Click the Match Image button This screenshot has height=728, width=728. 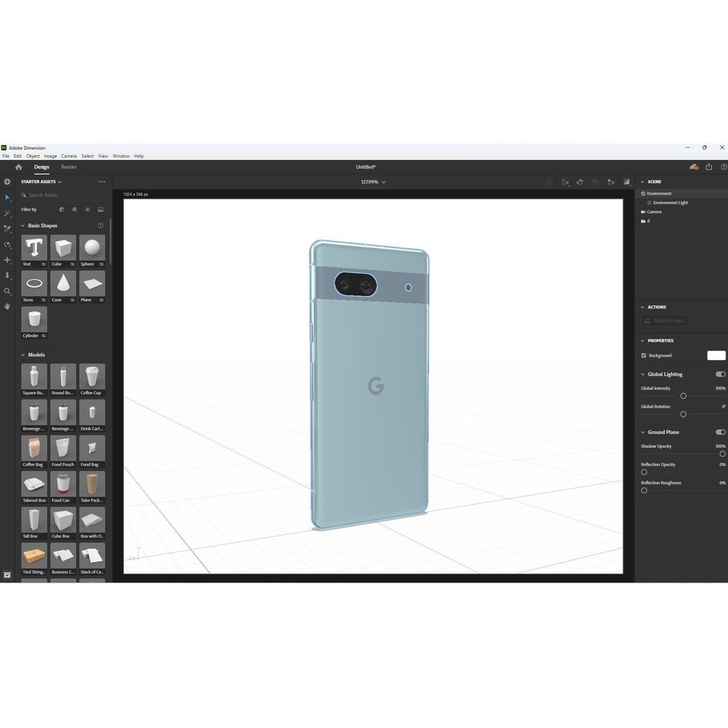pyautogui.click(x=665, y=321)
